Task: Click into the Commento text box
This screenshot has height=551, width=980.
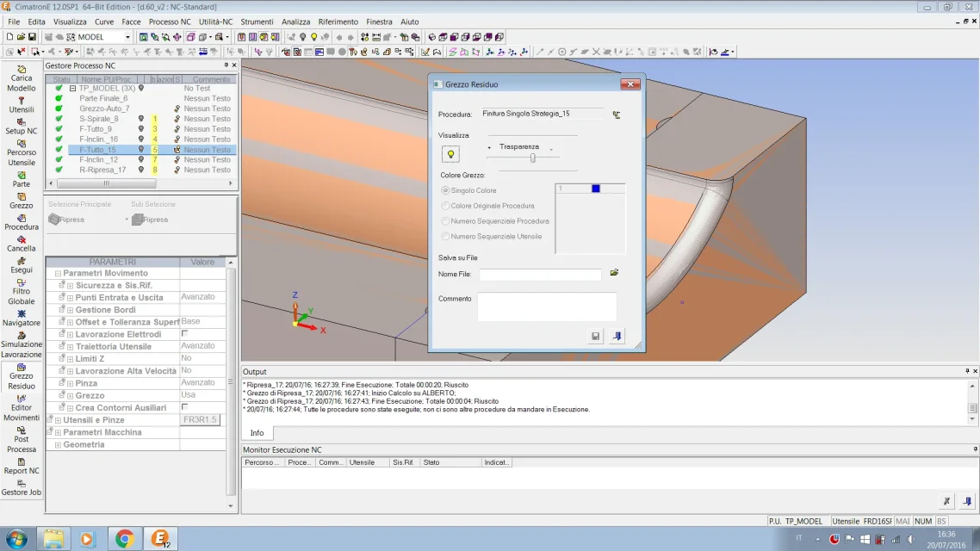Action: (x=547, y=306)
